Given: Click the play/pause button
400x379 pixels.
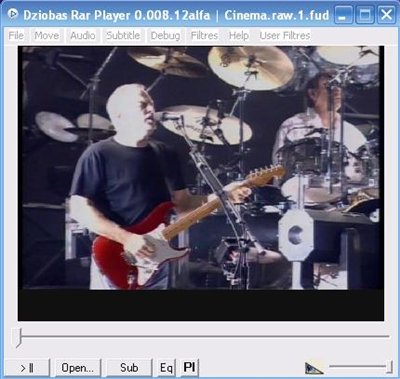Looking at the screenshot, I should (x=27, y=368).
